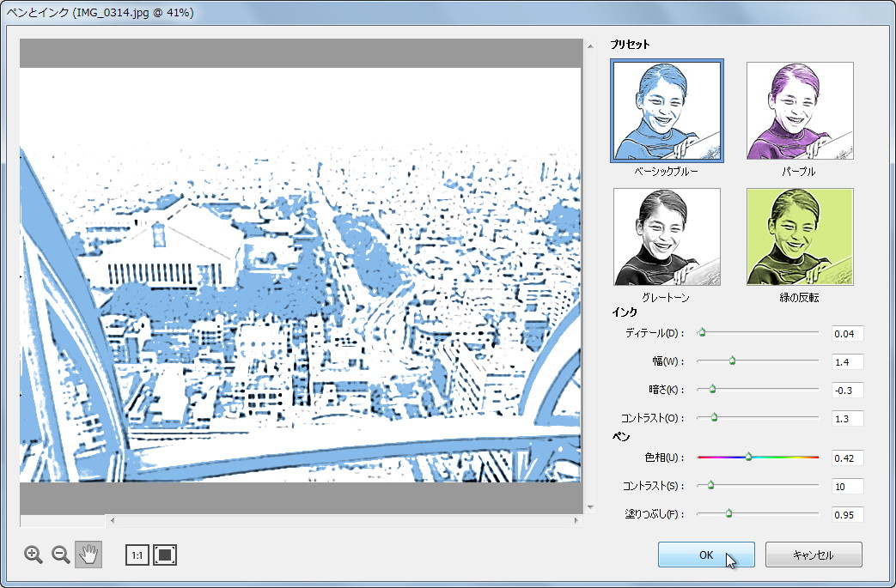This screenshot has height=588, width=896.
Task: Click preview vertical scrollbar up arrow
Action: pos(590,45)
